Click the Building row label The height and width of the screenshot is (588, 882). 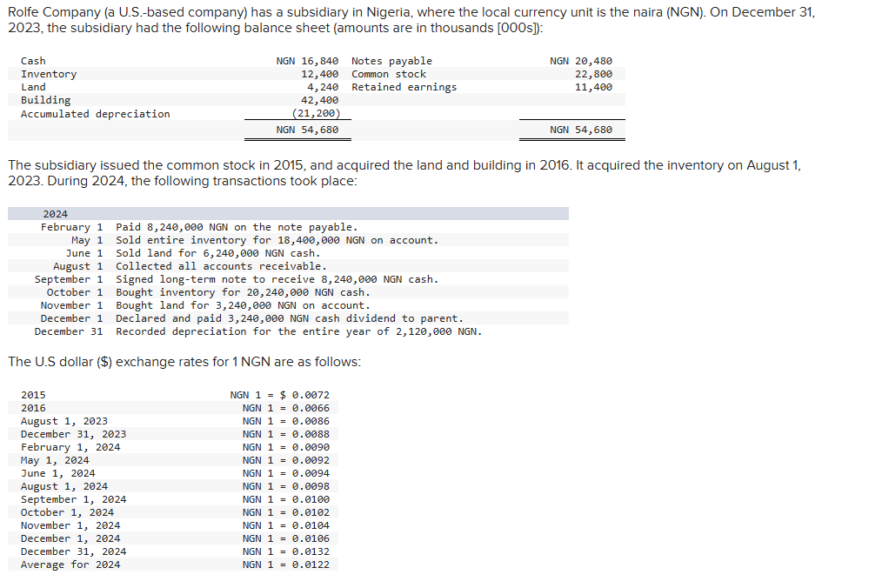[x=45, y=100]
